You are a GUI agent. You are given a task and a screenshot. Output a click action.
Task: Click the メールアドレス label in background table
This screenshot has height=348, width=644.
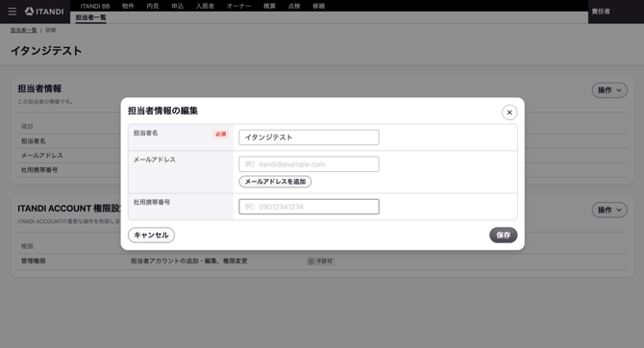click(42, 156)
